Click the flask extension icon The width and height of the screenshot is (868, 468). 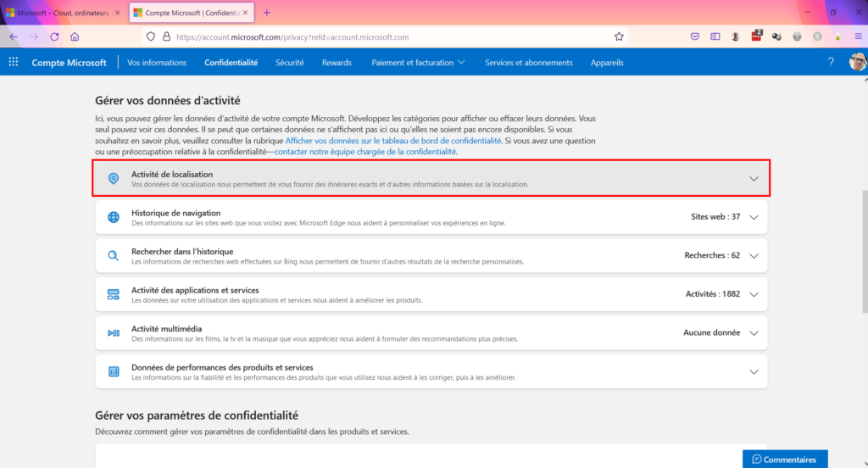[838, 36]
